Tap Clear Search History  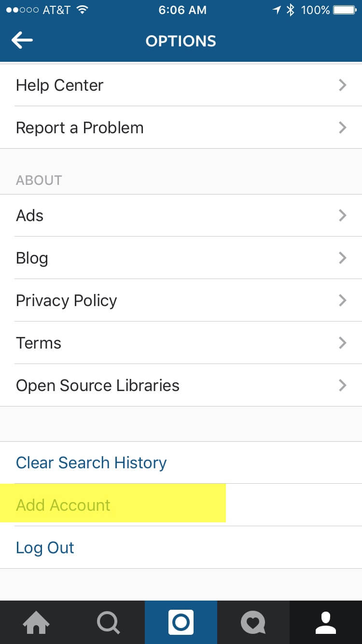(x=91, y=462)
